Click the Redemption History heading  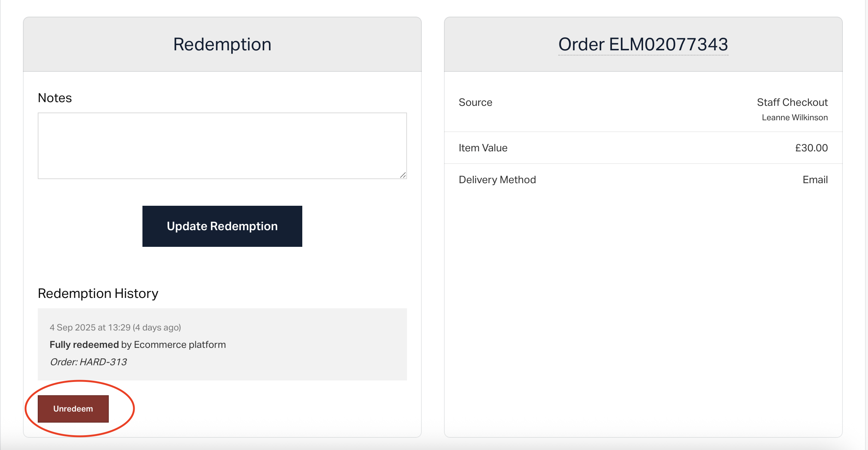98,293
